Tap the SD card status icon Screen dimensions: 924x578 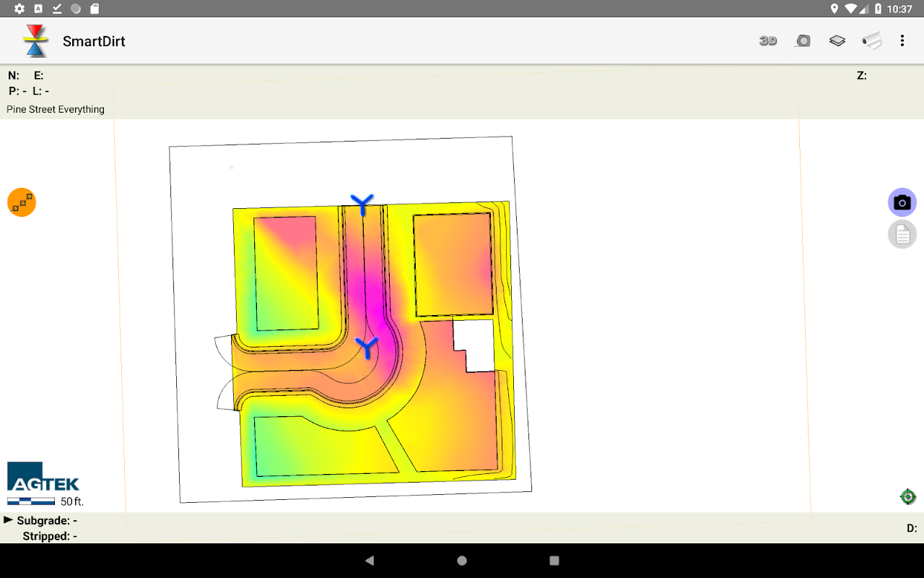coord(95,9)
